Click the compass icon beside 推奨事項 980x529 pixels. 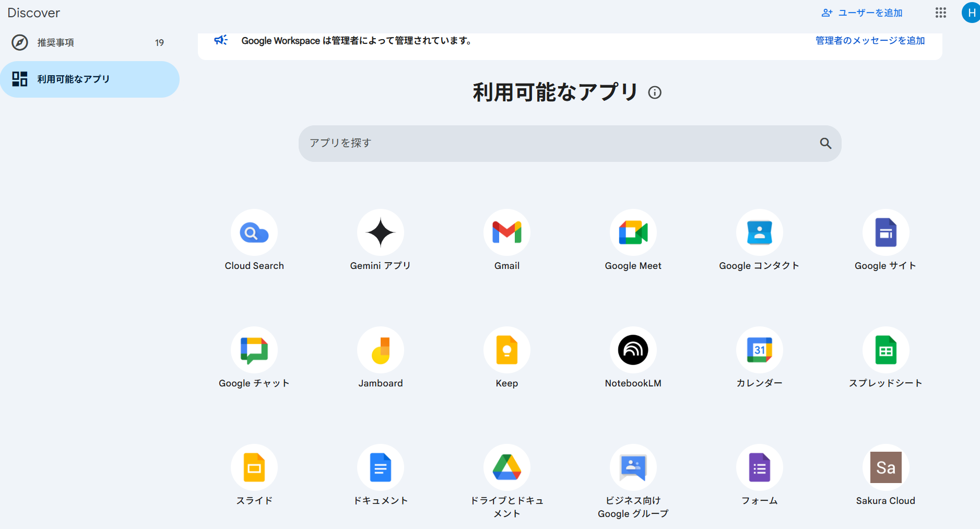(x=20, y=42)
